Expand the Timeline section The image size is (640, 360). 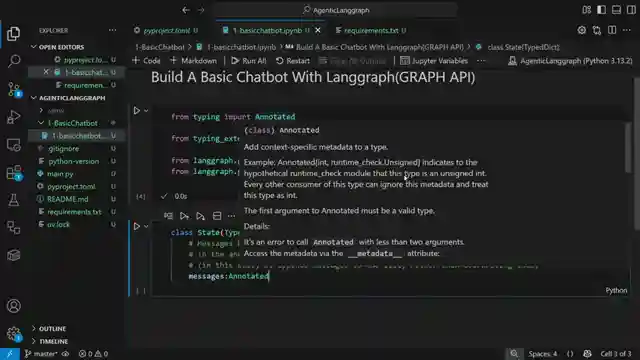tap(53, 341)
